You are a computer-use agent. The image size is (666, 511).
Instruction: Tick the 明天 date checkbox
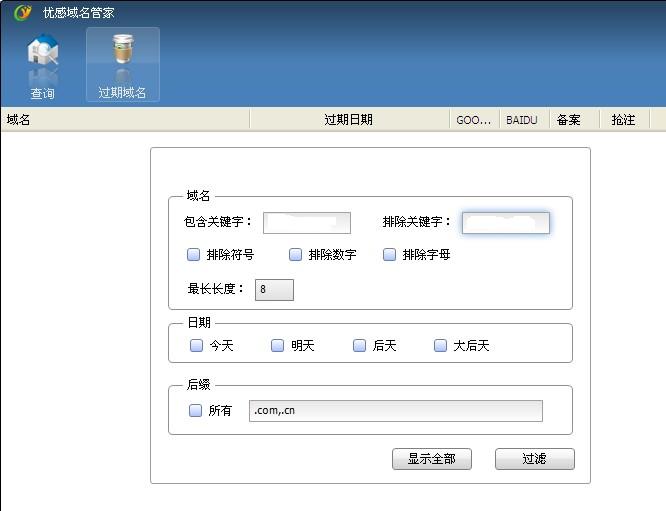click(278, 346)
